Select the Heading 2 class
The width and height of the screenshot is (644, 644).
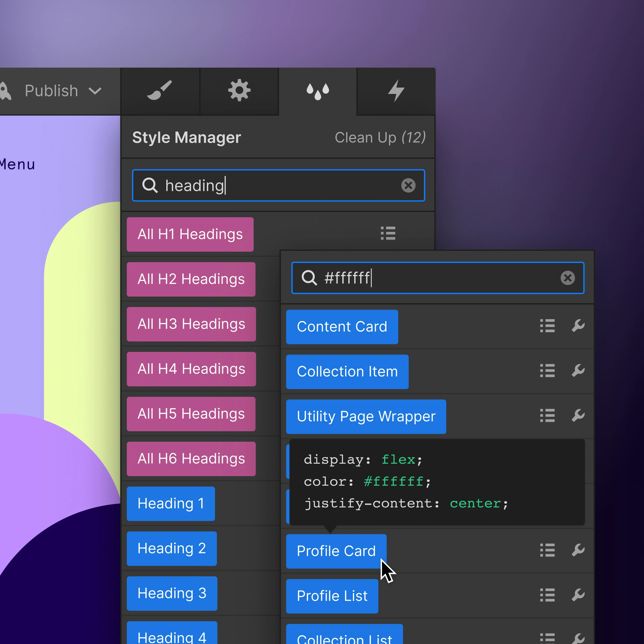[x=172, y=548]
